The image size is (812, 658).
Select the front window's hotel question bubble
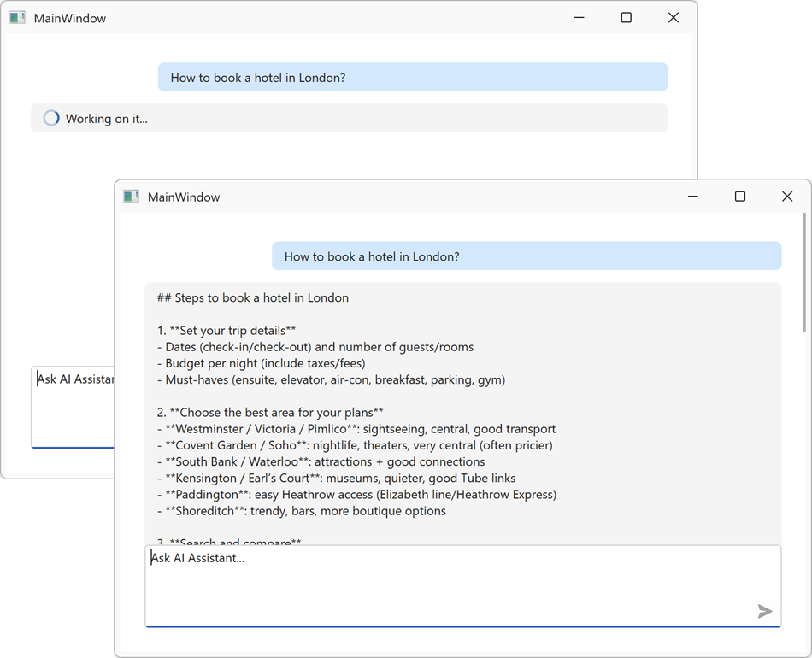tap(527, 256)
